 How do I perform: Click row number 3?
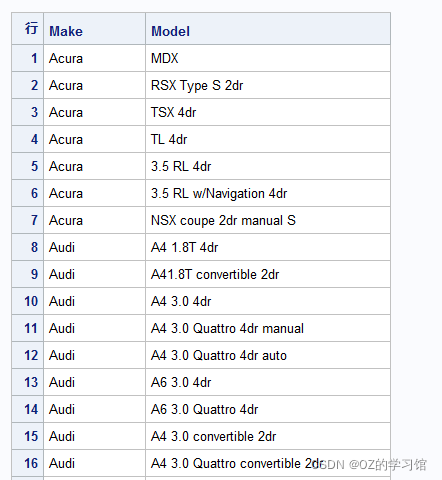[27, 112]
